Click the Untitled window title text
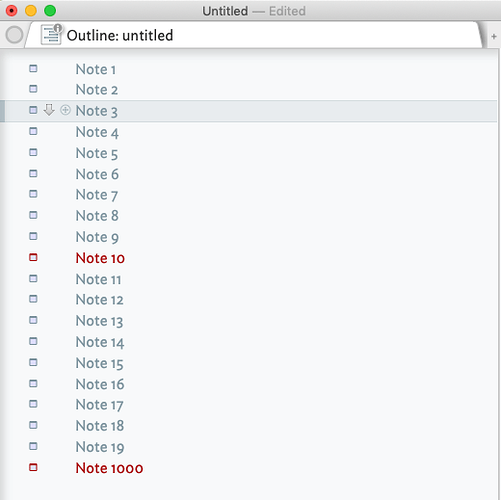Viewport: 501px width, 500px height. [225, 11]
